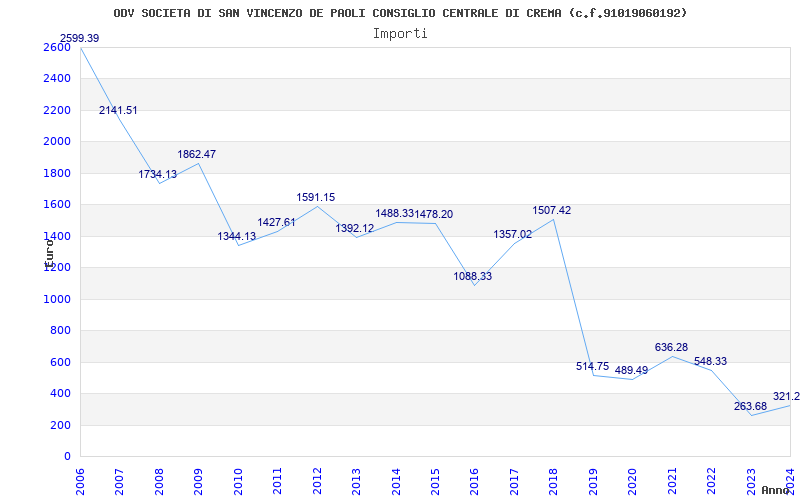Select data label 1591.15
This screenshot has height=500, width=800.
[316, 197]
